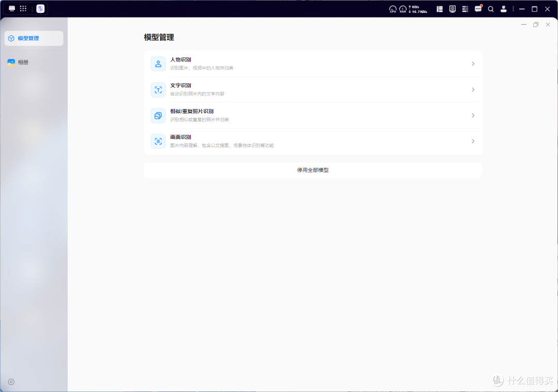
Task: Expand the 人物识别 row chevron
Action: click(473, 64)
